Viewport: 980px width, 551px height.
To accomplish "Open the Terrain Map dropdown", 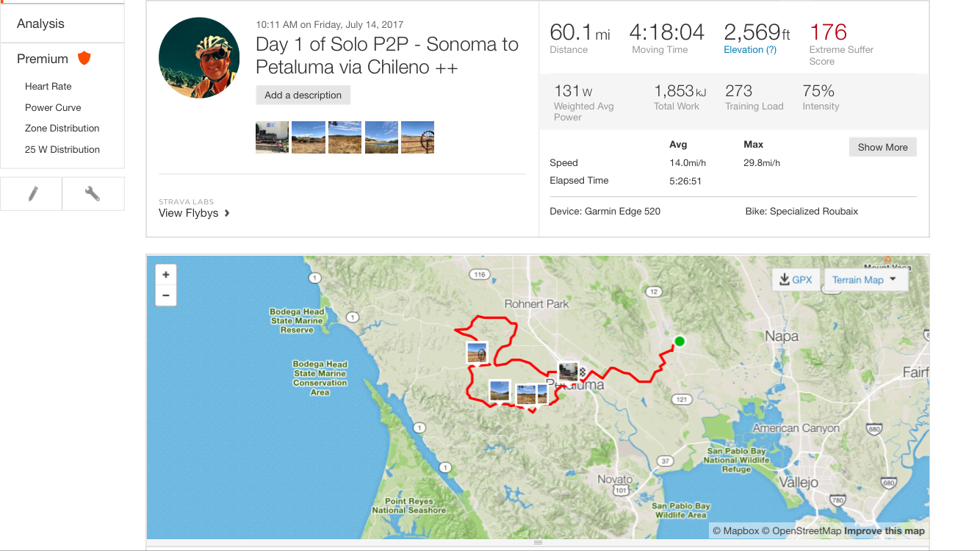I will (865, 280).
